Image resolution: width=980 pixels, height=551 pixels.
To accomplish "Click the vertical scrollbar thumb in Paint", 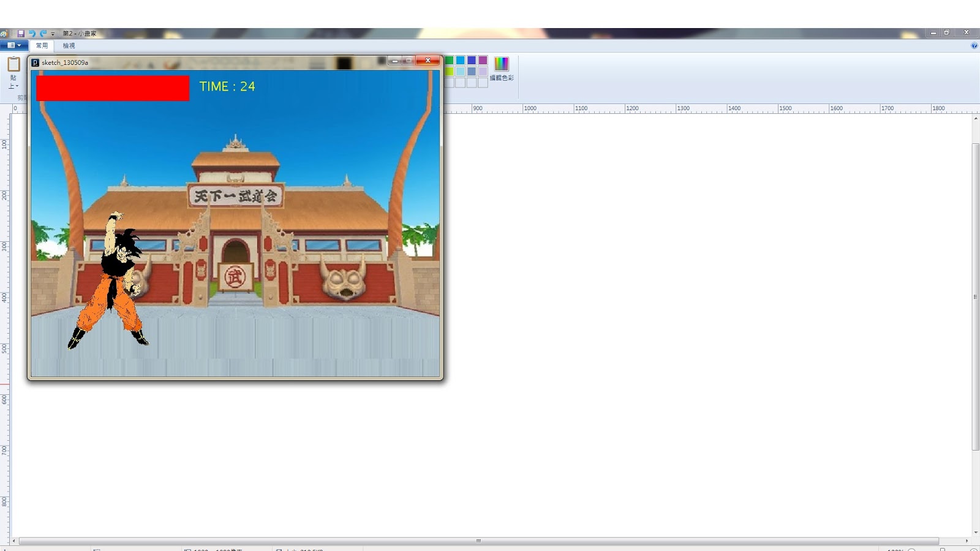I will [x=975, y=297].
